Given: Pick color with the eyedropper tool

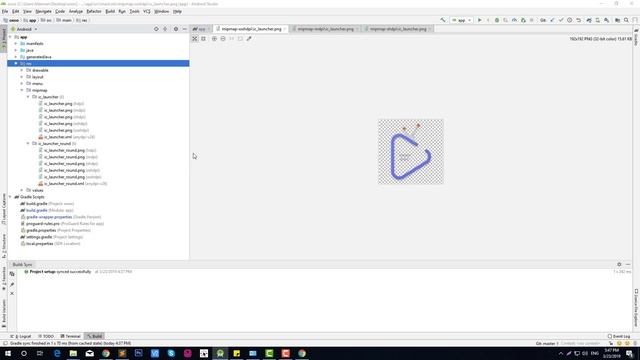Looking at the screenshot, I should pos(249,38).
